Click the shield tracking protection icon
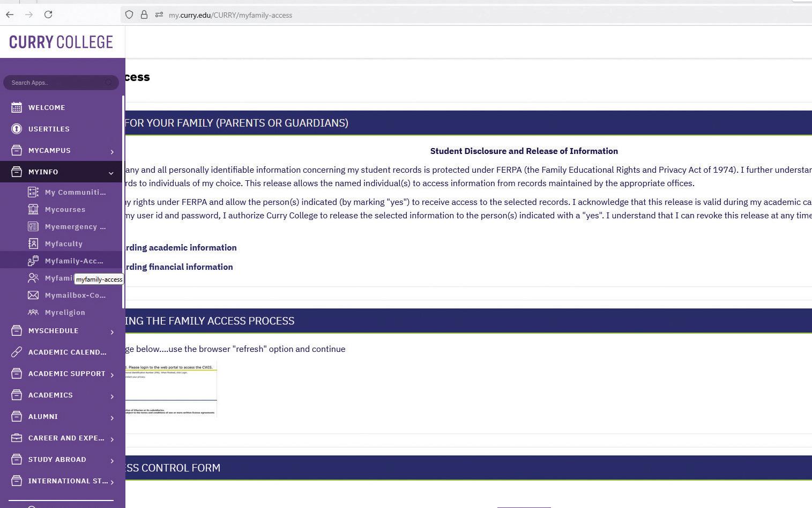The height and width of the screenshot is (508, 812). click(x=129, y=15)
